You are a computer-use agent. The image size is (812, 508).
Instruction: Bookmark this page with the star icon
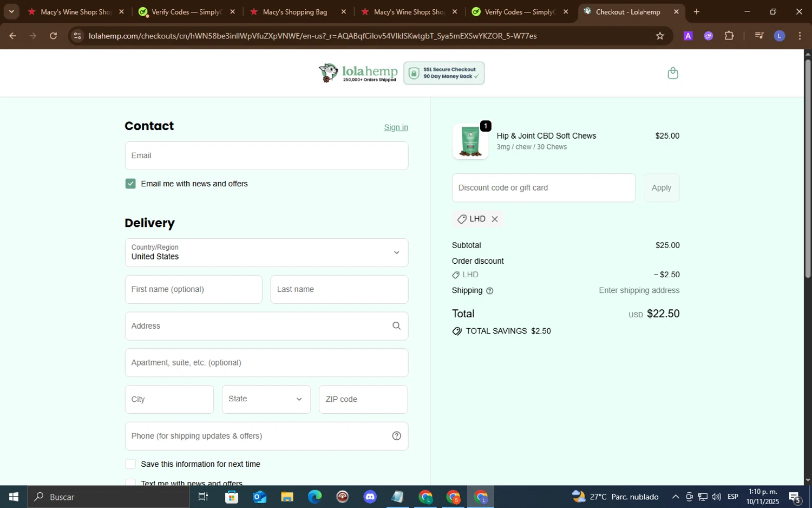(659, 36)
